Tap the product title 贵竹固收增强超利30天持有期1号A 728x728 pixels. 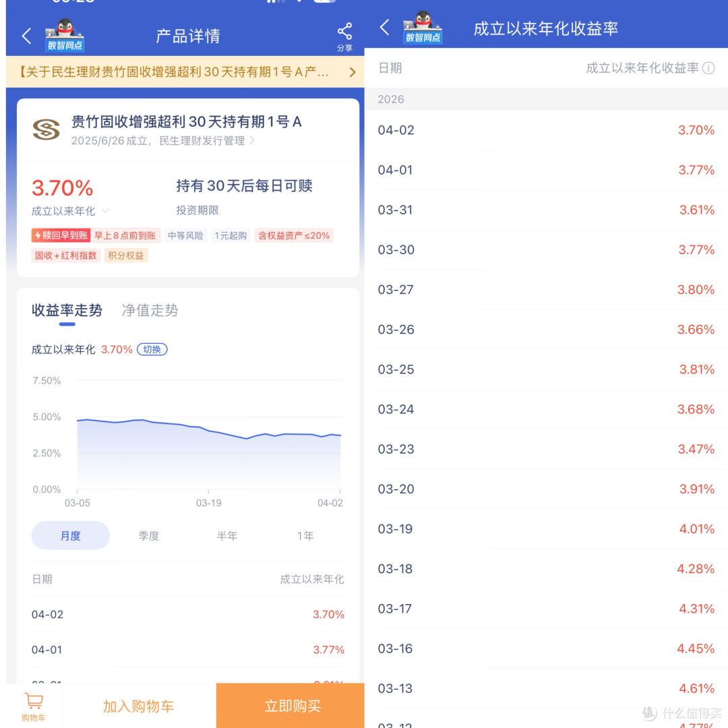click(186, 121)
